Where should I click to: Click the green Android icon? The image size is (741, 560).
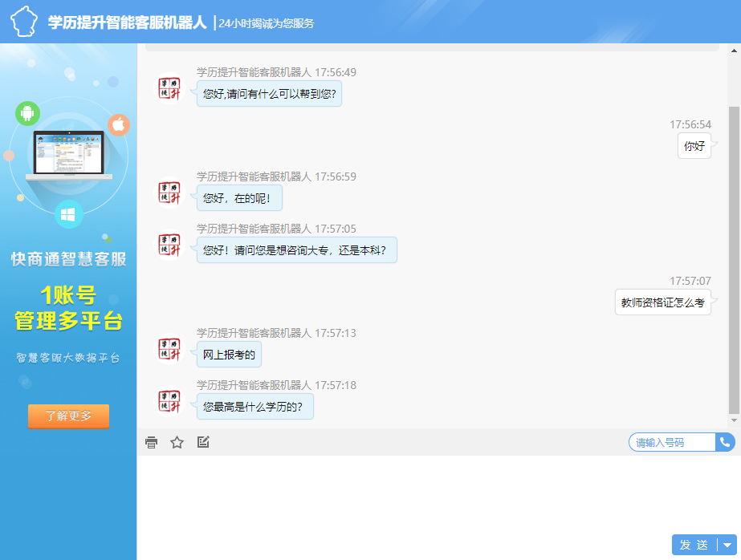(x=27, y=113)
